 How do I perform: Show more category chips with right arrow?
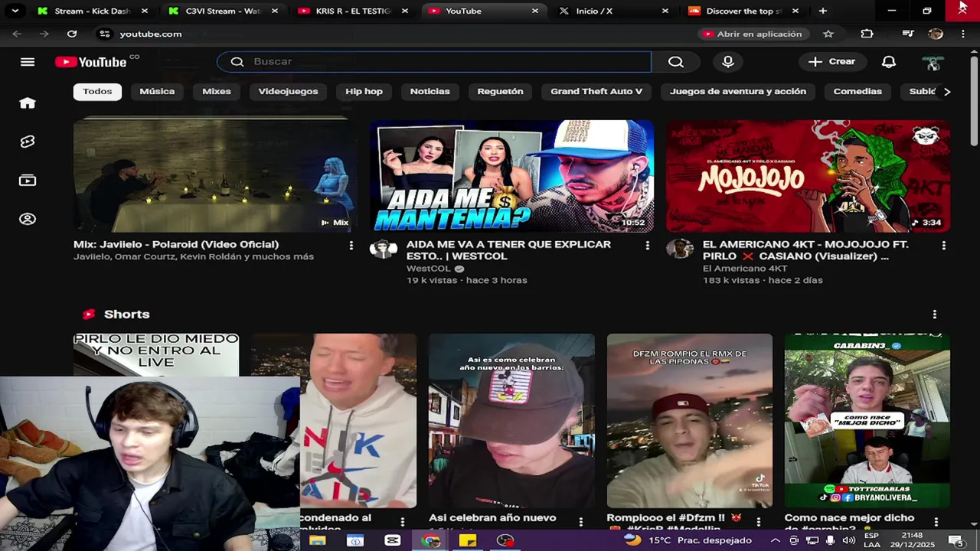coord(947,91)
